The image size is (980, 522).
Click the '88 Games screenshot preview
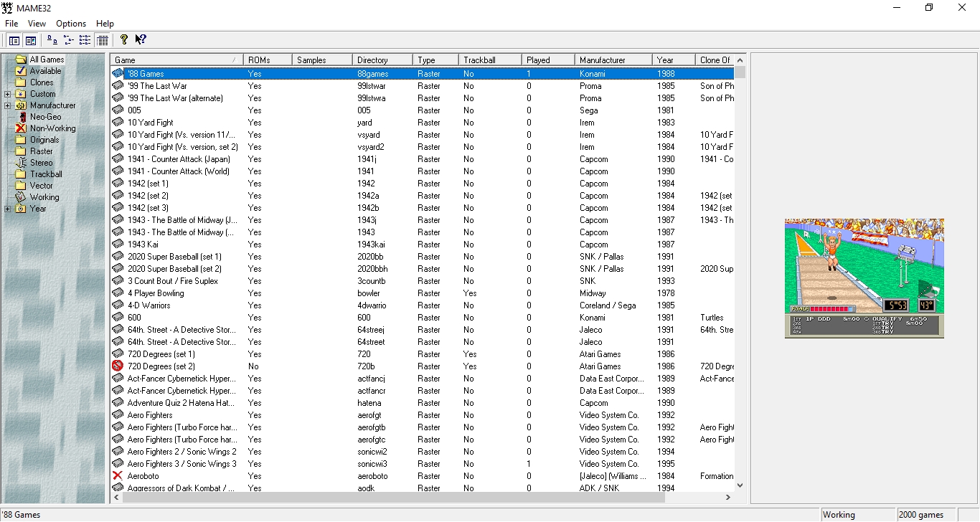click(x=864, y=278)
